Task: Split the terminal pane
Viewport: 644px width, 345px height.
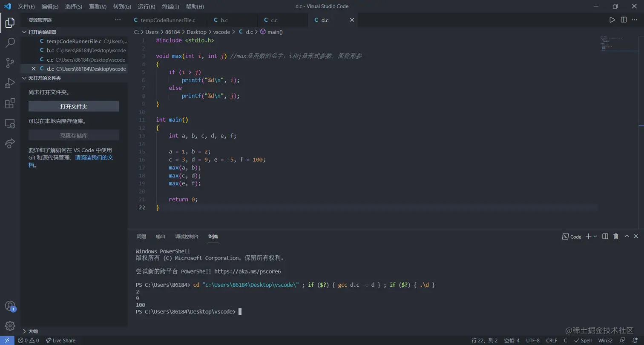Action: (x=605, y=237)
